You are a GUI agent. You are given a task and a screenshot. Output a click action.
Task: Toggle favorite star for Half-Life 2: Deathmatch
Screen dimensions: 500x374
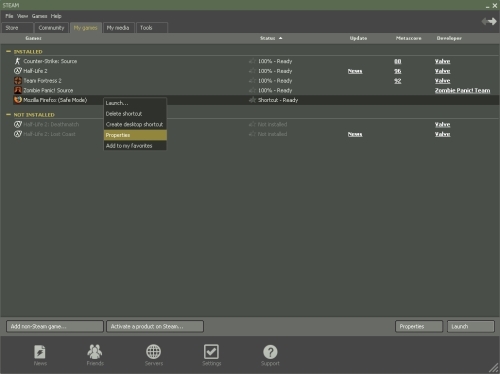(x=252, y=124)
